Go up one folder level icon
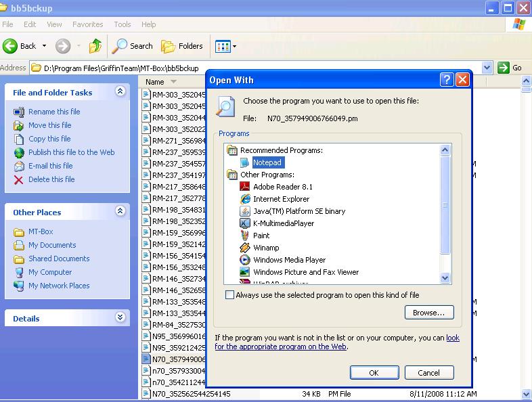The width and height of the screenshot is (532, 402). click(95, 46)
